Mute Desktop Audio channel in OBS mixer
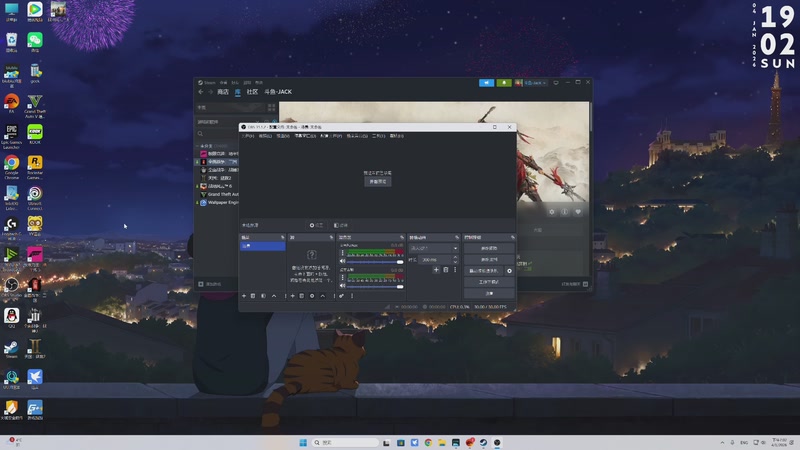Image resolution: width=800 pixels, height=450 pixels. point(343,261)
